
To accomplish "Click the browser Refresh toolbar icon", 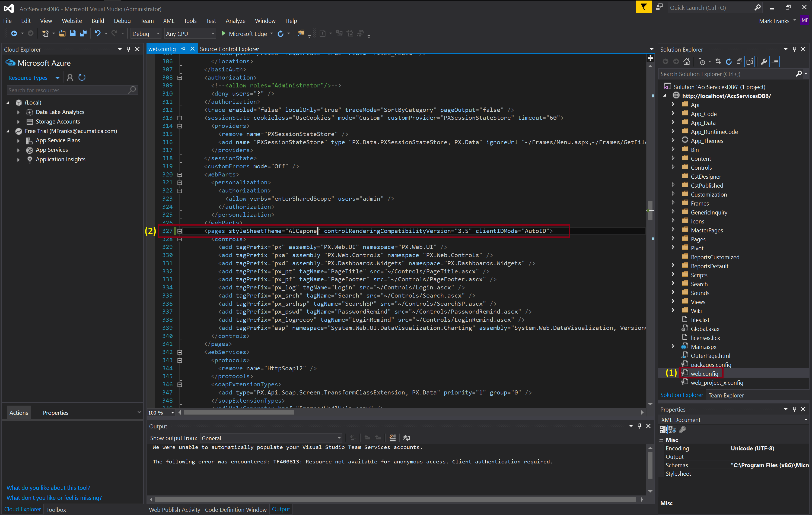I will click(280, 33).
